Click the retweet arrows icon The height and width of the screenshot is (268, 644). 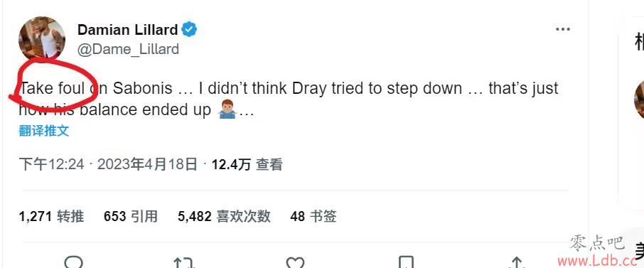click(184, 262)
